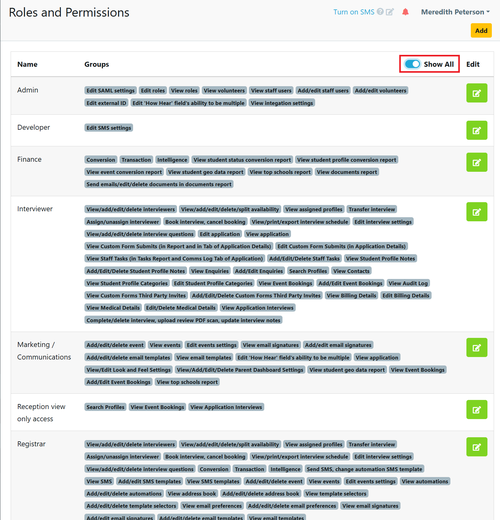Open the Developer role edit icon
Screen dimensions: 500x520
pos(477,130)
